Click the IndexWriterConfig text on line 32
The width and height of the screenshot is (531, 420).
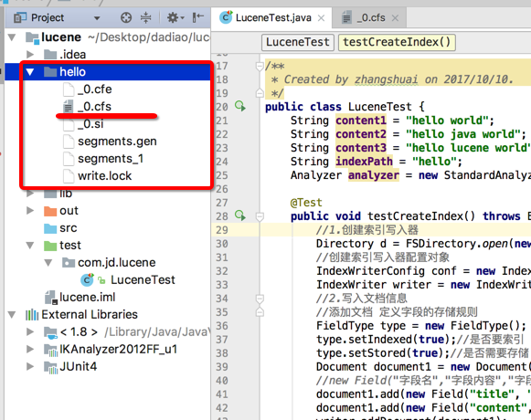click(370, 271)
